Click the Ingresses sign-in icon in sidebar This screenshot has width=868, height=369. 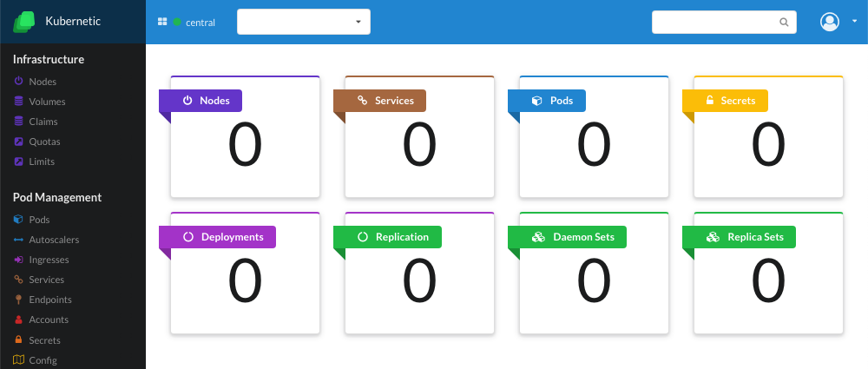[x=19, y=260]
